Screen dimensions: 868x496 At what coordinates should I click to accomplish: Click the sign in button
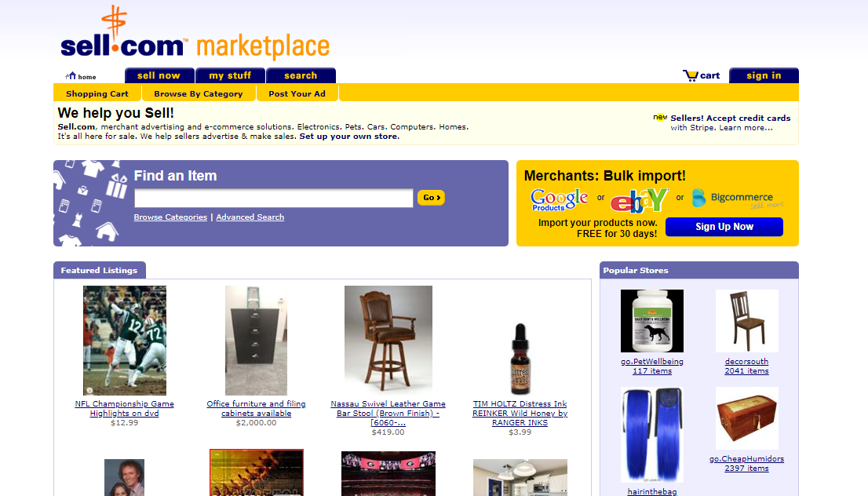point(764,75)
